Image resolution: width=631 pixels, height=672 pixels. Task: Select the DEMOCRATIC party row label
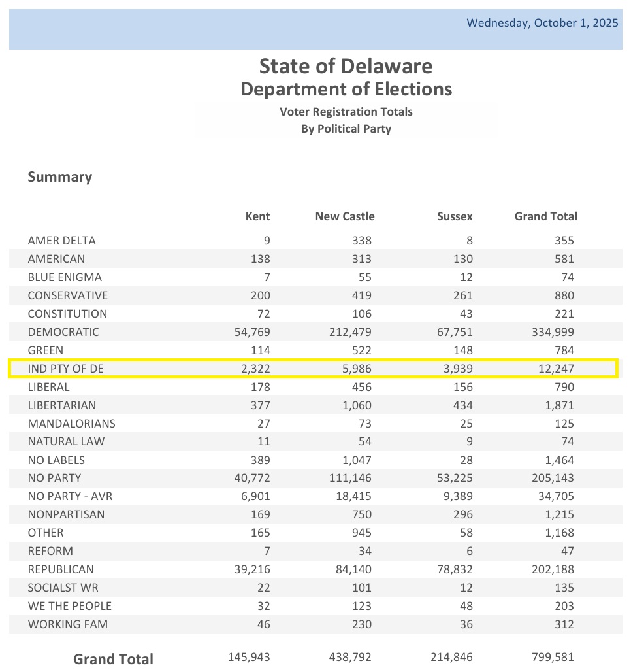[63, 332]
